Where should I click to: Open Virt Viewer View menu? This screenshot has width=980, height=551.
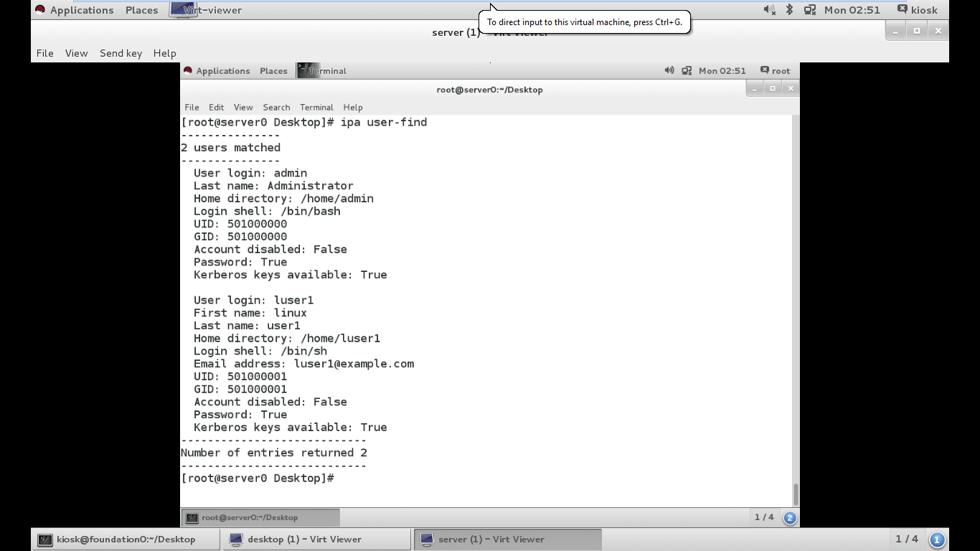76,53
